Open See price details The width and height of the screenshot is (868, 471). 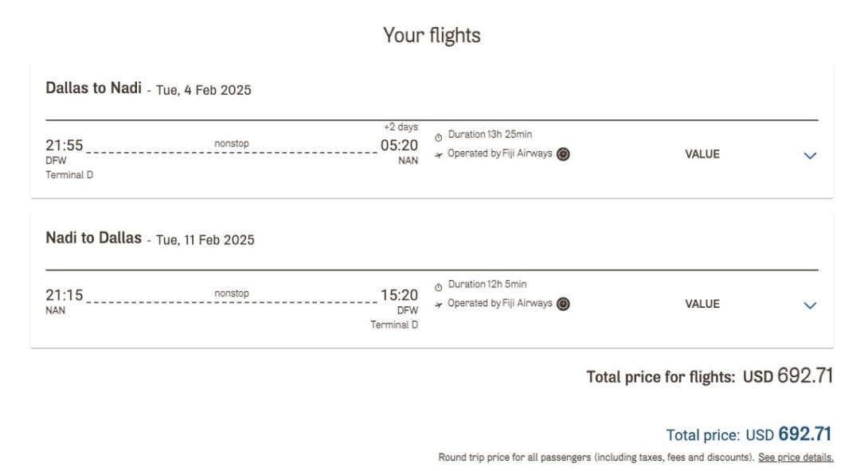[x=796, y=457]
